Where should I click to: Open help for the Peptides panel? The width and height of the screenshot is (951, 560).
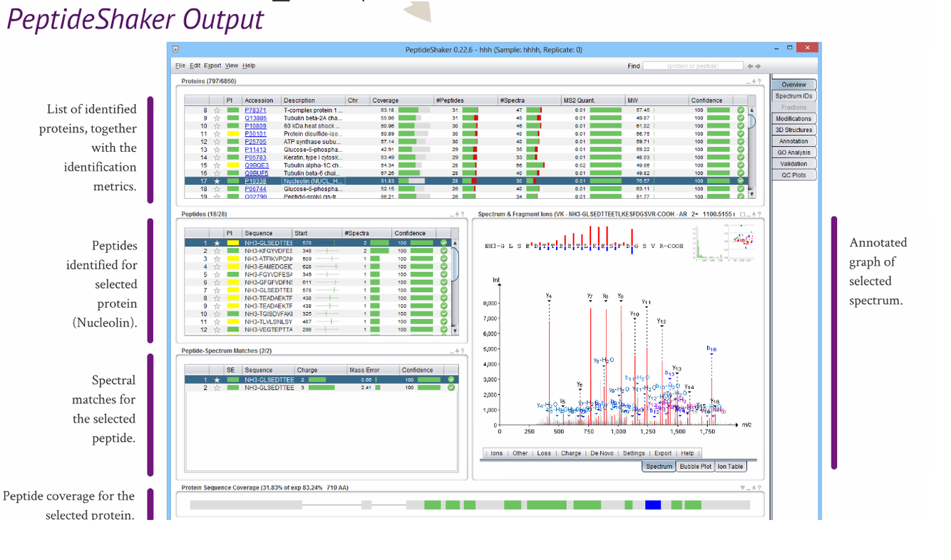462,214
